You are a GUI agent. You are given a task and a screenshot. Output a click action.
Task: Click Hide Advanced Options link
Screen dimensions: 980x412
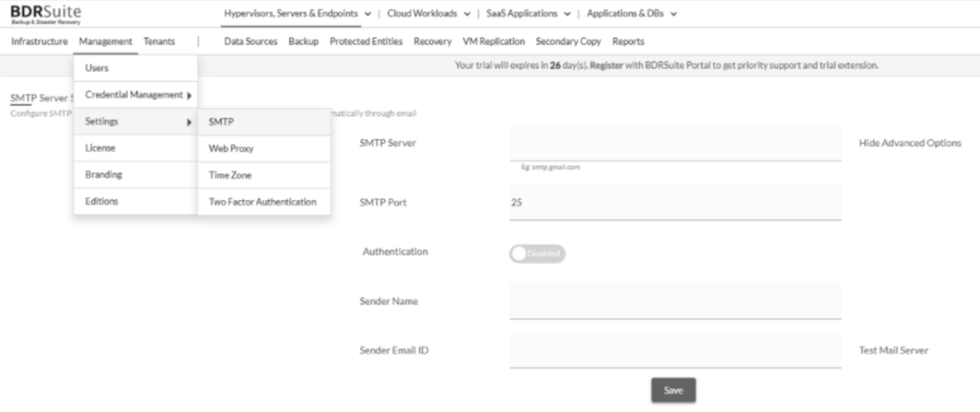[x=910, y=143]
